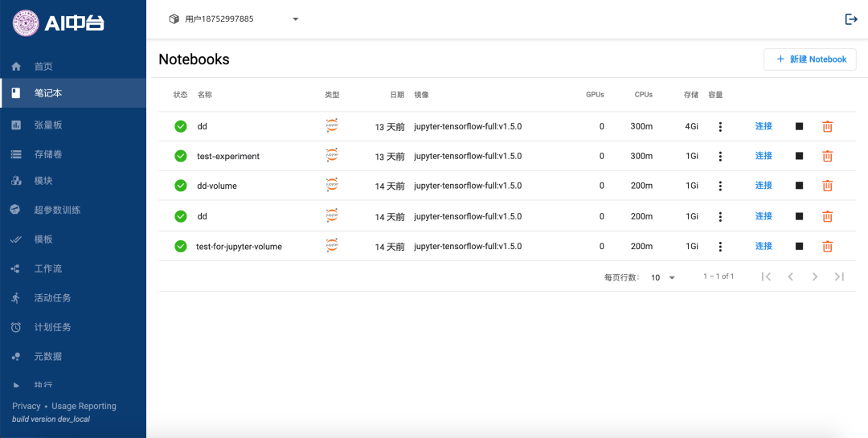Screen dimensions: 868x438
Task: Click the 镜像 column header
Action: [x=421, y=95]
